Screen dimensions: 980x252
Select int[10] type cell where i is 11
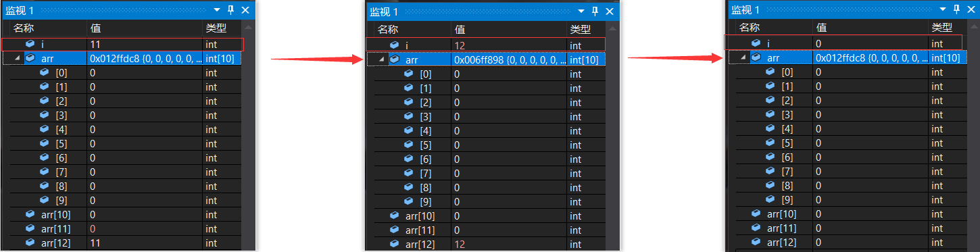point(220,59)
